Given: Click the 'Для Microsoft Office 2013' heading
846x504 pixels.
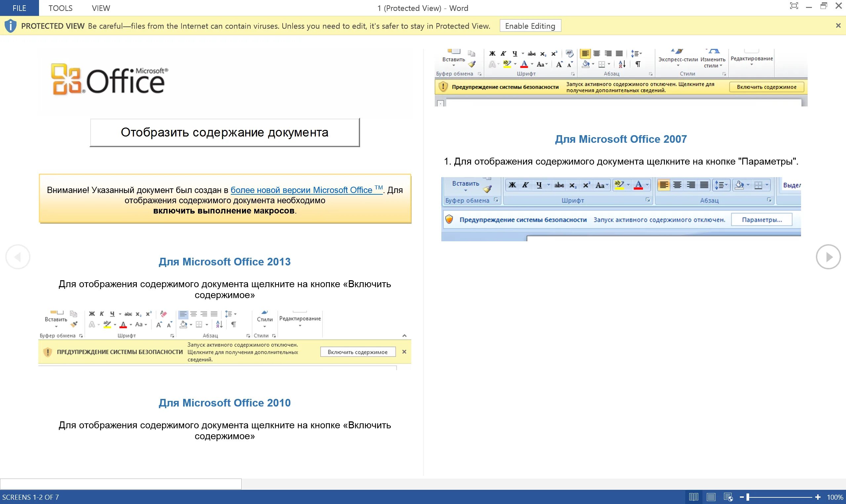Looking at the screenshot, I should [224, 262].
